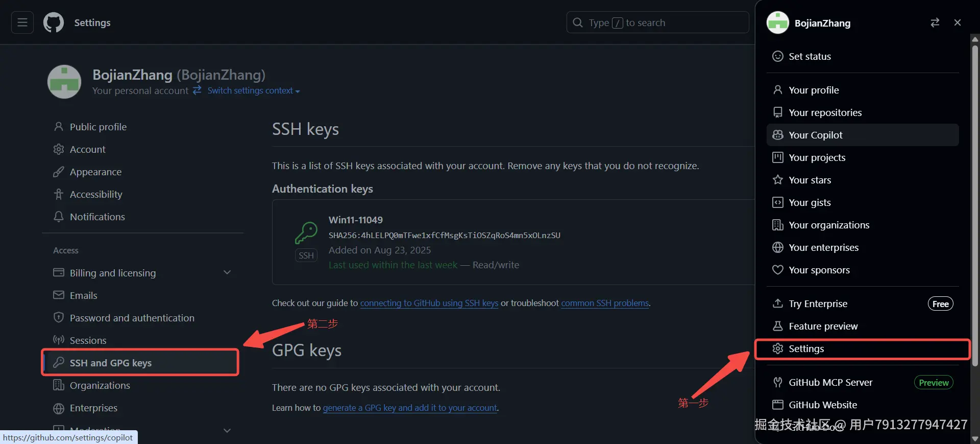
Task: Click the sponsors heart icon
Action: pos(778,270)
